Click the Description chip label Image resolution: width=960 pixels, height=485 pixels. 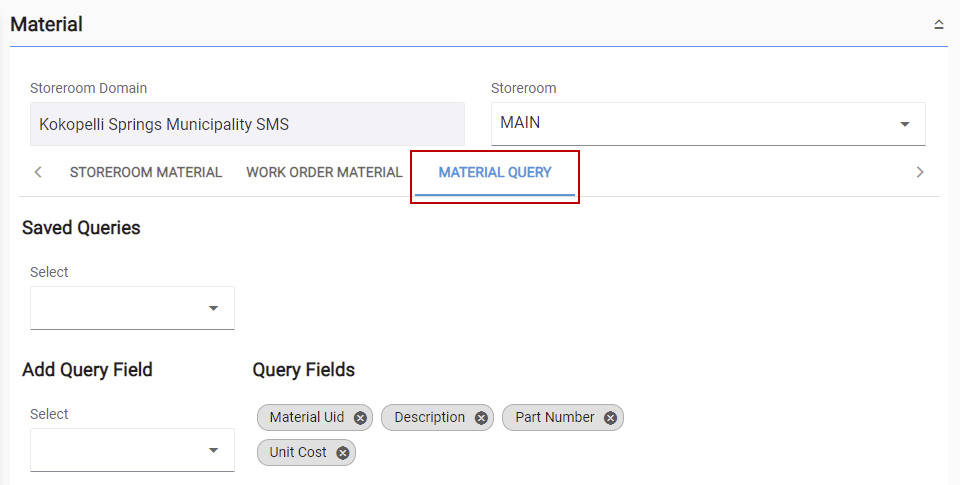tap(429, 417)
